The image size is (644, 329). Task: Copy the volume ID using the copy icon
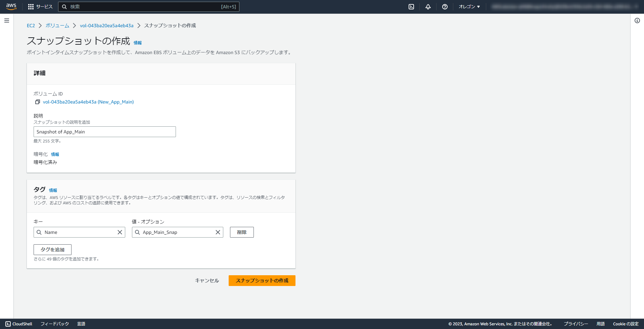point(37,102)
